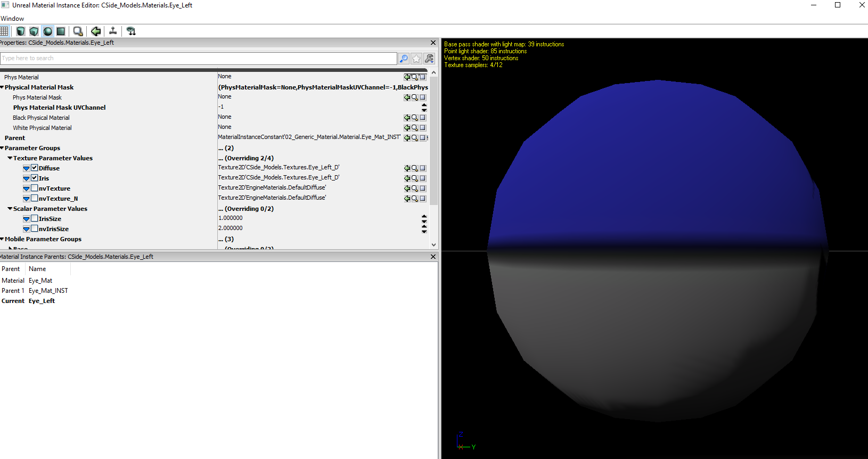Image resolution: width=868 pixels, height=459 pixels.
Task: Open the blue dropdown arrow beside IrisSize
Action: pos(26,219)
